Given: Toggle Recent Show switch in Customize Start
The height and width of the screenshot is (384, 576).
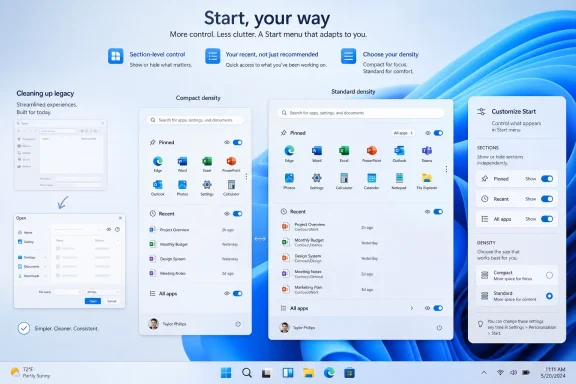Looking at the screenshot, I should click(x=547, y=199).
